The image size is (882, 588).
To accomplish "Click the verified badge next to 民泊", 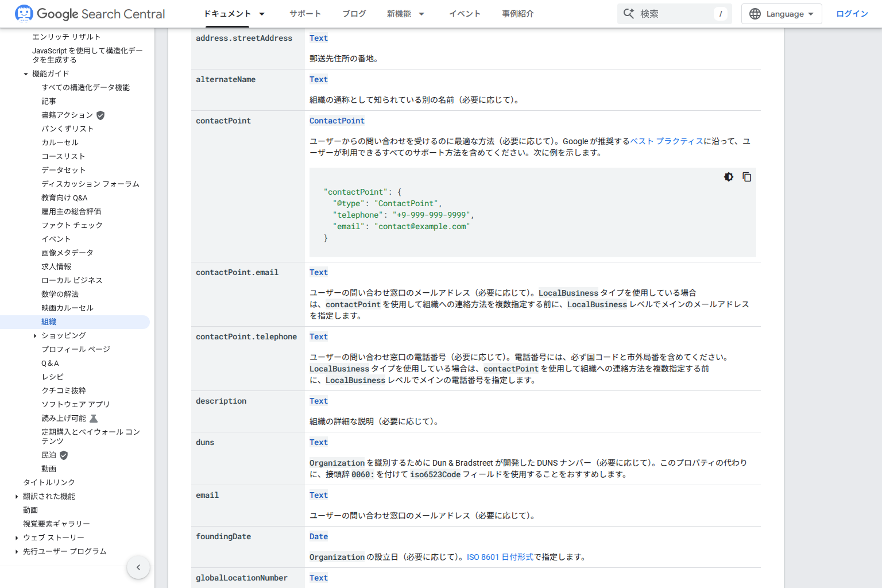I will tap(64, 455).
